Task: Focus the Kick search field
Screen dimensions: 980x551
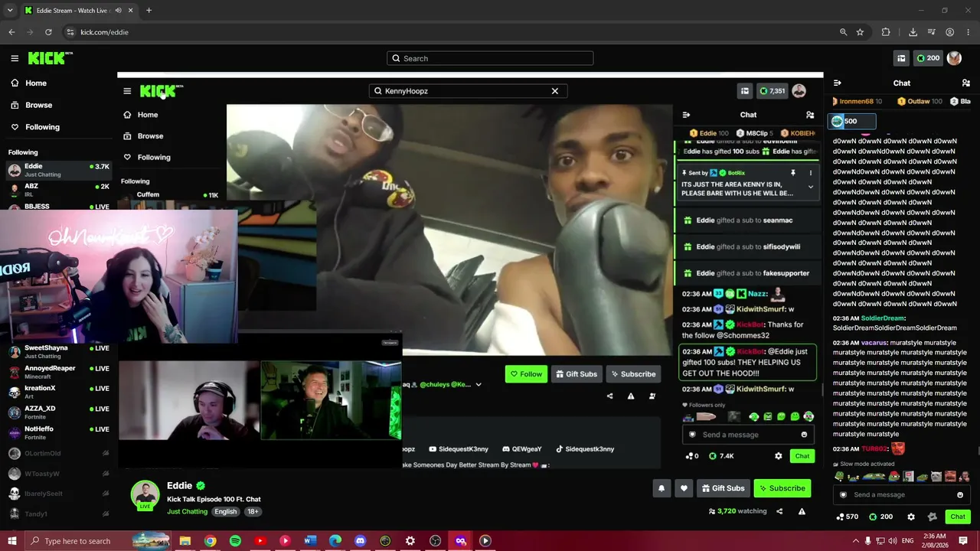Action: pyautogui.click(x=490, y=58)
